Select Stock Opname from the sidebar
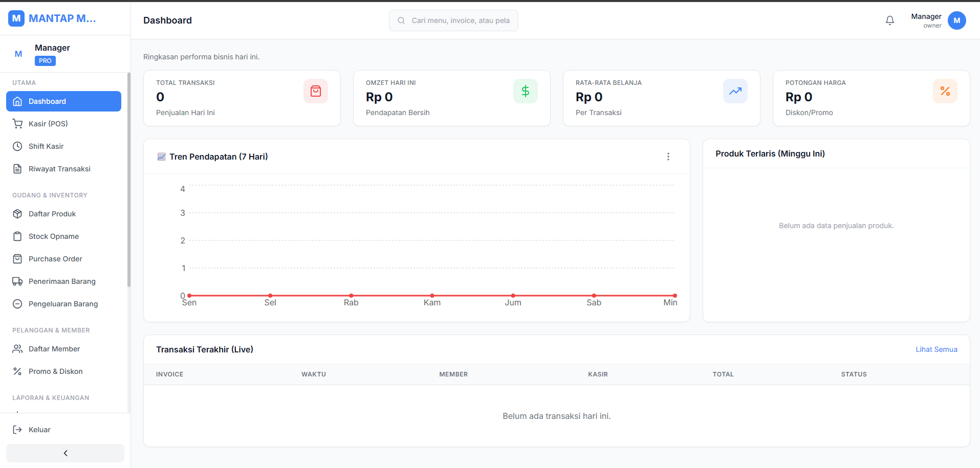The image size is (980, 468). tap(63, 236)
